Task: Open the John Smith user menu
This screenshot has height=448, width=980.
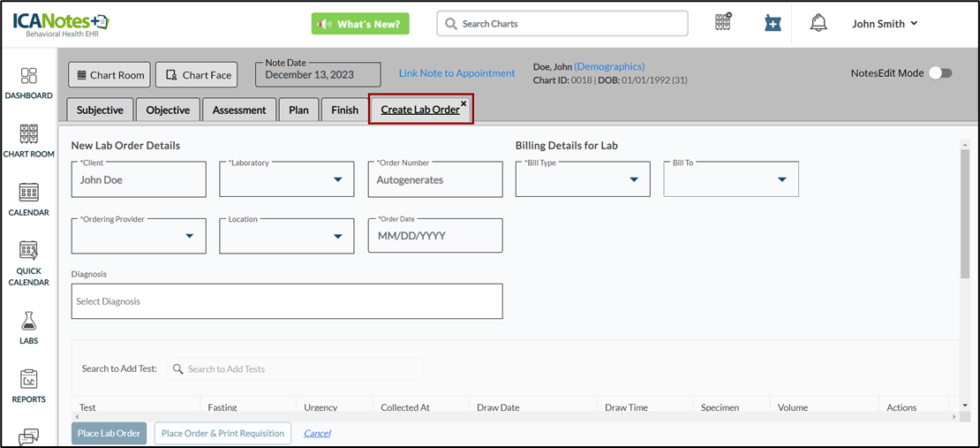Action: pos(885,24)
